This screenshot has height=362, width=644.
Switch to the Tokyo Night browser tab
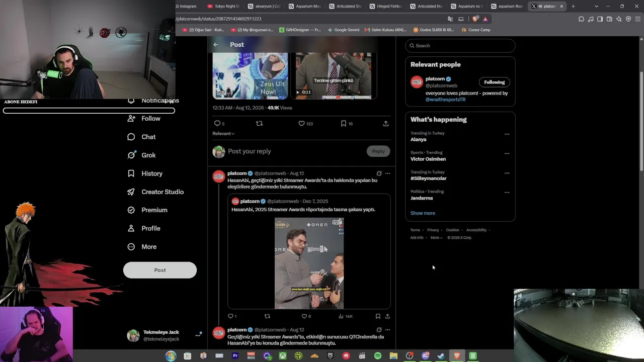click(x=223, y=6)
